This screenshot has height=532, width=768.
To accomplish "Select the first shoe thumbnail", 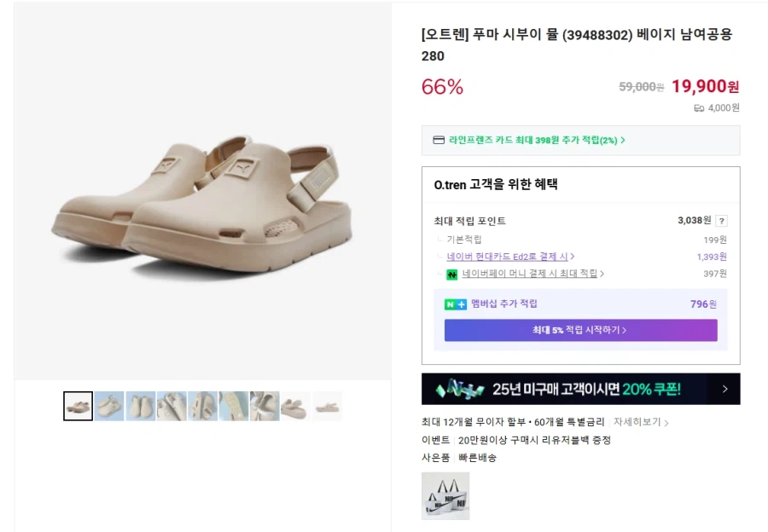I will click(x=78, y=407).
